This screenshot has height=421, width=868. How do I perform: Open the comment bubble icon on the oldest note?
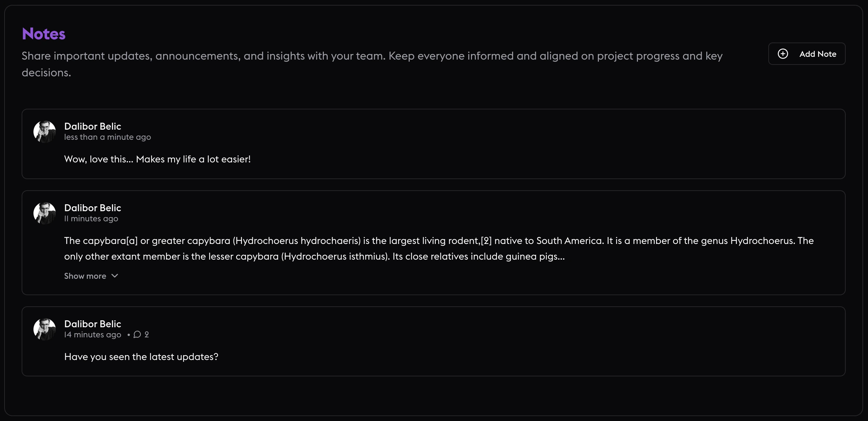[137, 335]
